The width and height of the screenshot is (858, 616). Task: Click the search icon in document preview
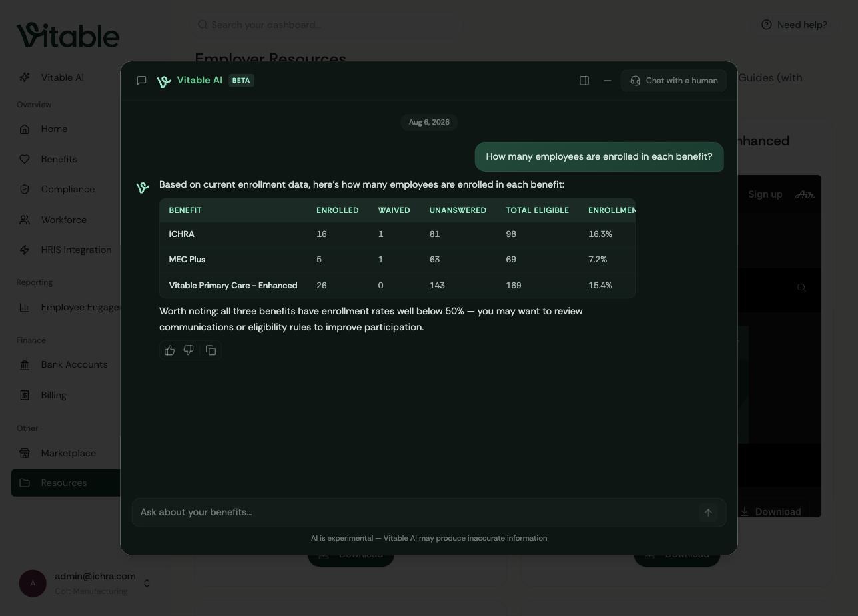pyautogui.click(x=801, y=288)
